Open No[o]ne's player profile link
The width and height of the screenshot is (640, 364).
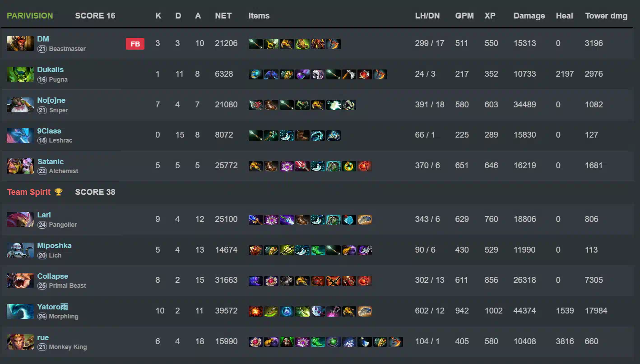pyautogui.click(x=51, y=100)
